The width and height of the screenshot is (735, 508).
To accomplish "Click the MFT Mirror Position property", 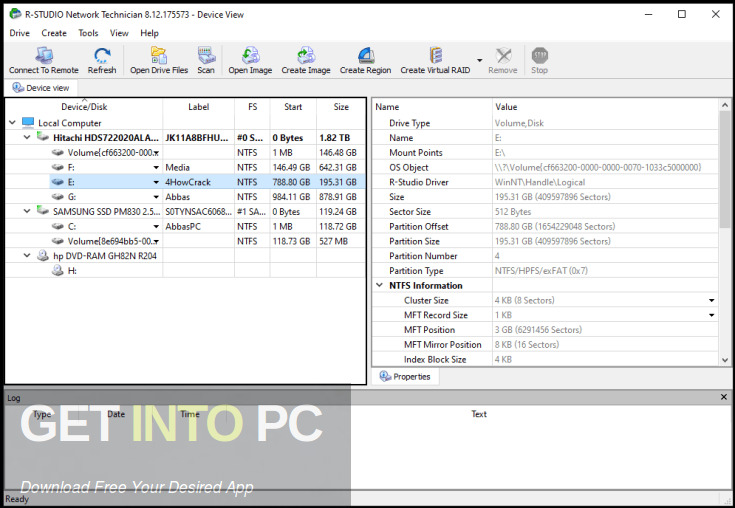I will 545,344.
